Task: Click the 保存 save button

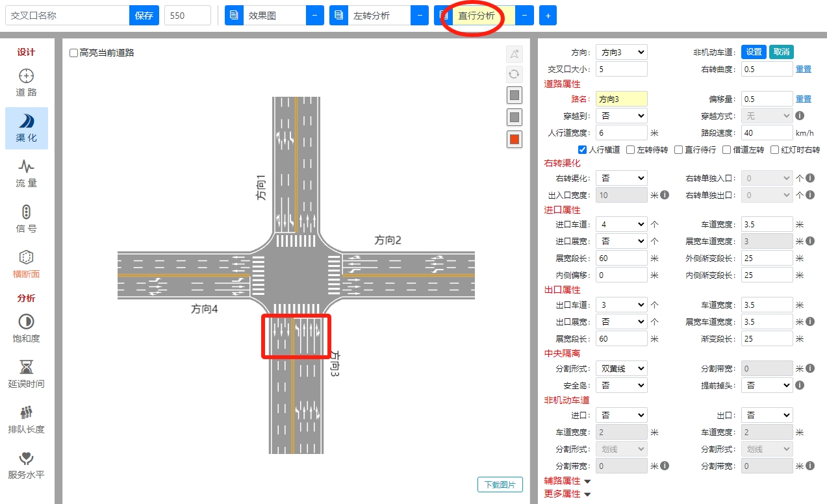Action: coord(144,15)
